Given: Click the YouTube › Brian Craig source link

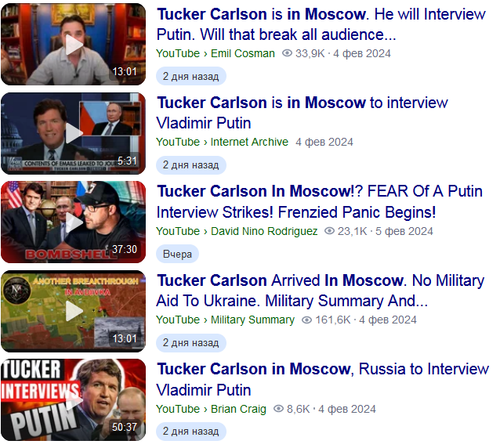Looking at the screenshot, I should point(211,409).
